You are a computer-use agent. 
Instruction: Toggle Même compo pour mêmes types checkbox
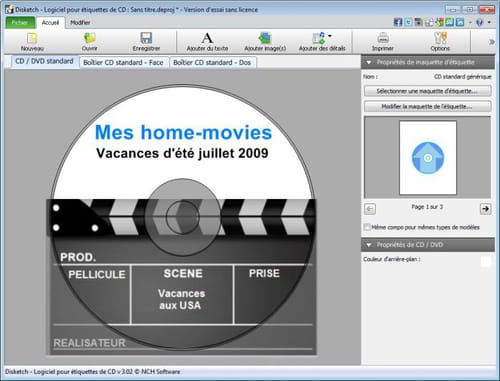tap(367, 227)
